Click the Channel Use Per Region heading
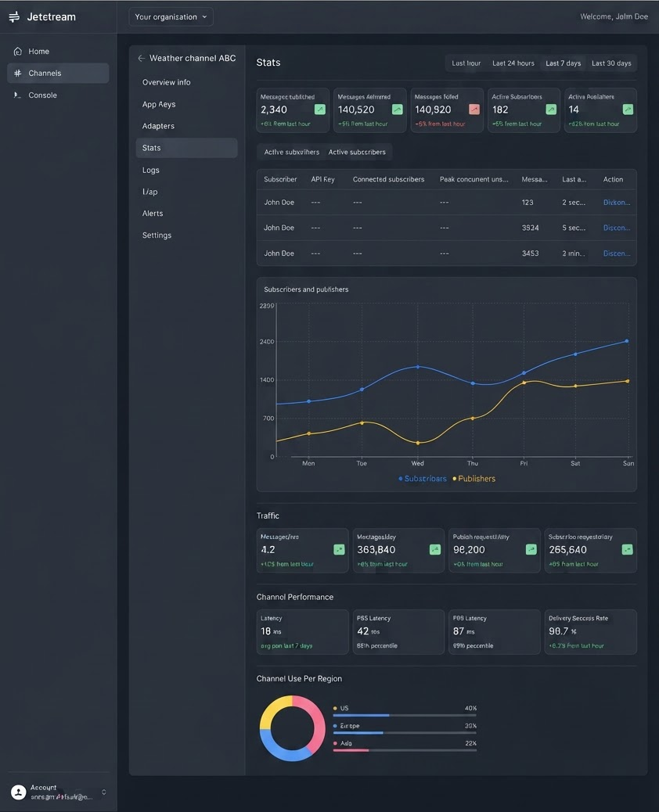This screenshot has width=659, height=812. pyautogui.click(x=299, y=678)
